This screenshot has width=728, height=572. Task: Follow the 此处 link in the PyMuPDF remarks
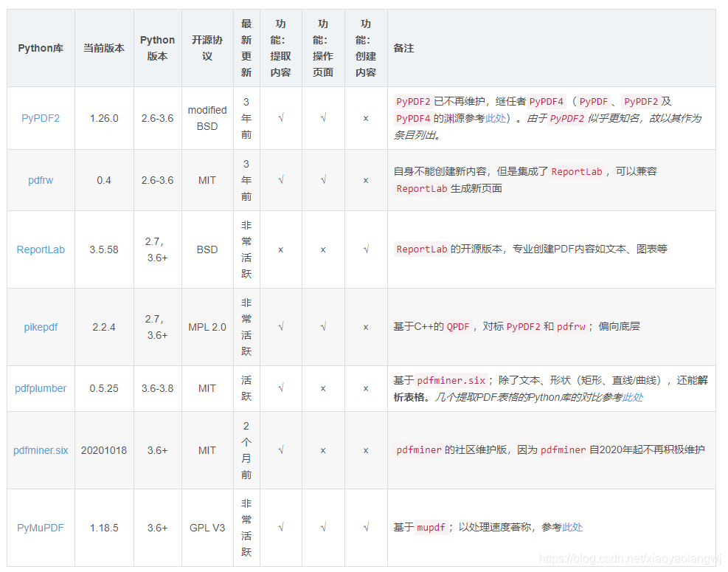tap(572, 528)
